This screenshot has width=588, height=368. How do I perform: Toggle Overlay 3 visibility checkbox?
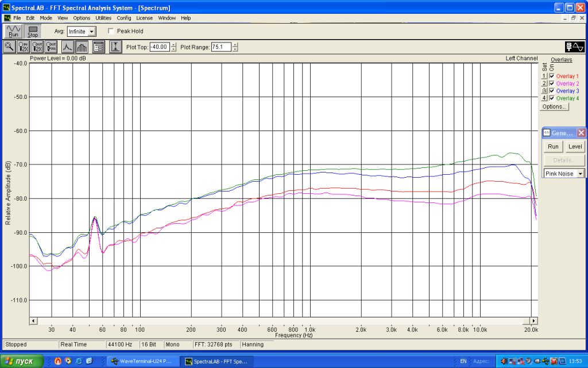(x=552, y=91)
